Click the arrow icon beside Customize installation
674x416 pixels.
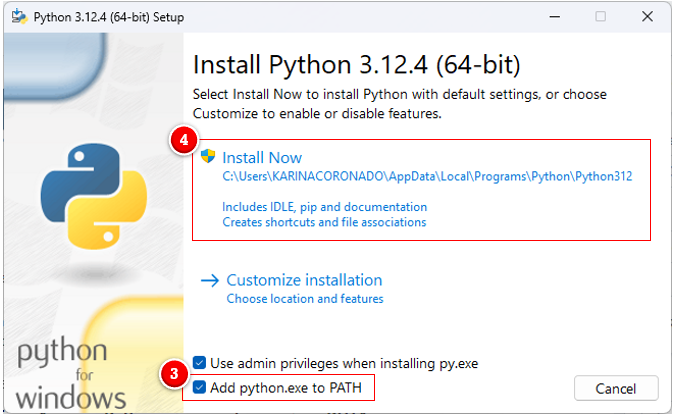[x=210, y=281]
